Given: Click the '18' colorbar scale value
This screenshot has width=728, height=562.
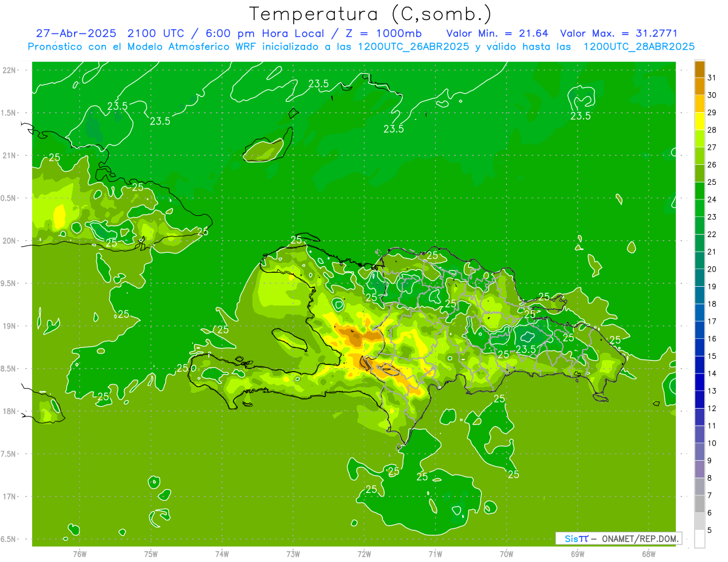Looking at the screenshot, I should pyautogui.click(x=712, y=304).
